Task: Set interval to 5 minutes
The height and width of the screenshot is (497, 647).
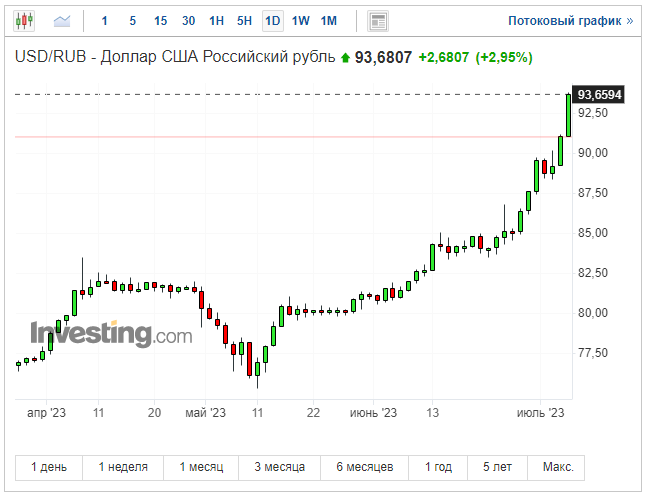Action: click(x=132, y=21)
